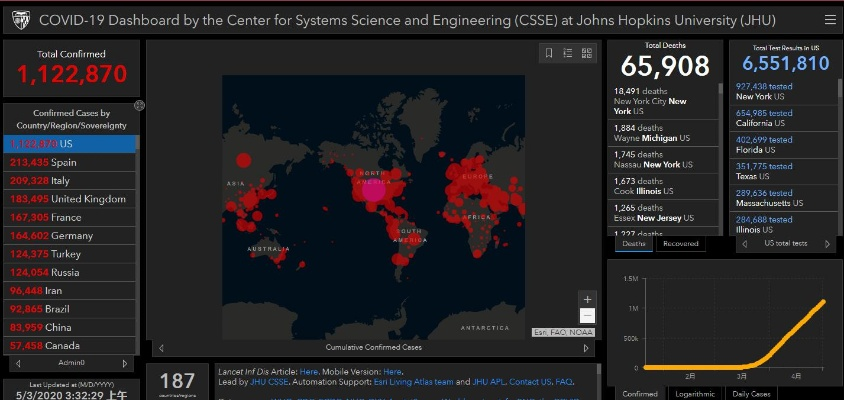Show the map legend list icon
Screen dimensions: 844x400
point(567,53)
